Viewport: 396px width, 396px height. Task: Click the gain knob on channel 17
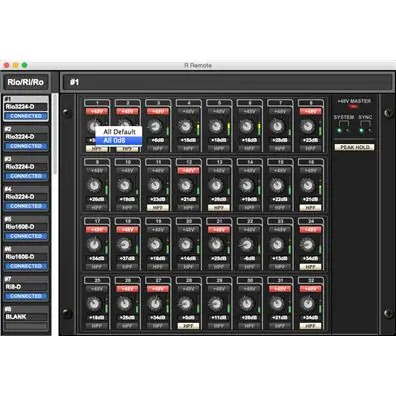point(94,245)
